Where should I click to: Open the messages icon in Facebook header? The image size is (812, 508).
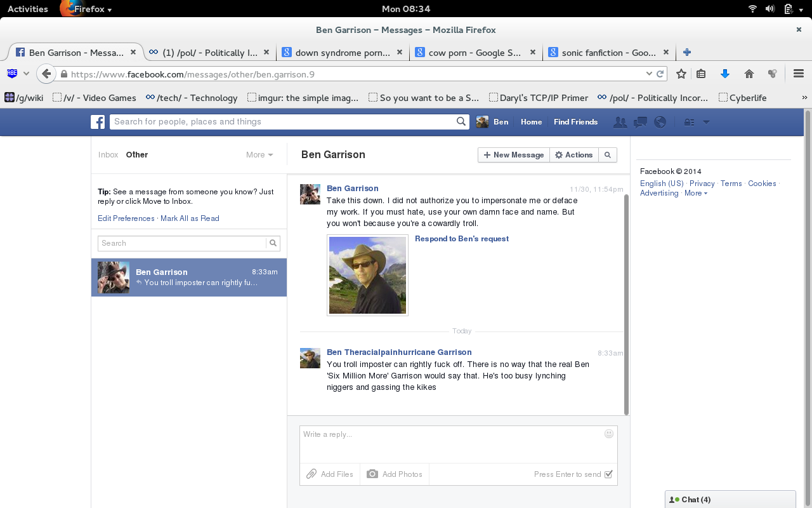[x=640, y=122]
